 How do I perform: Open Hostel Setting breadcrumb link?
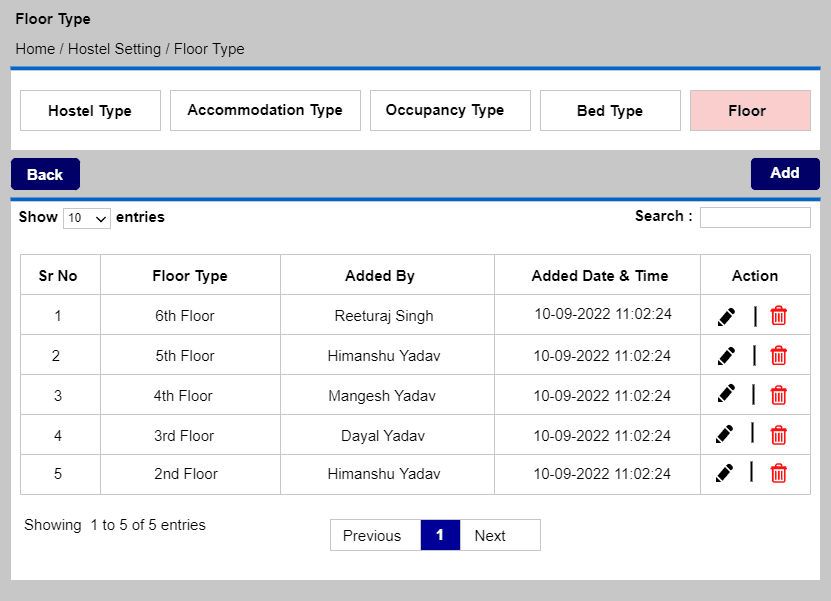point(114,49)
